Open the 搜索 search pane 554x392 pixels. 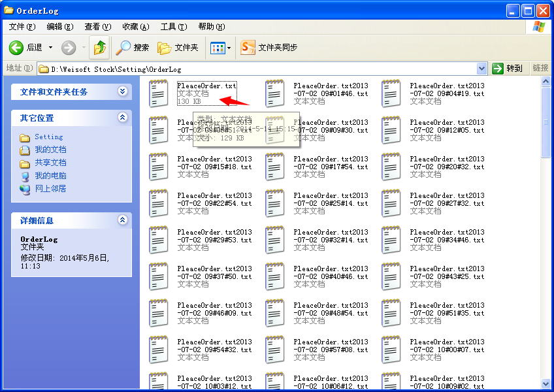tap(133, 47)
